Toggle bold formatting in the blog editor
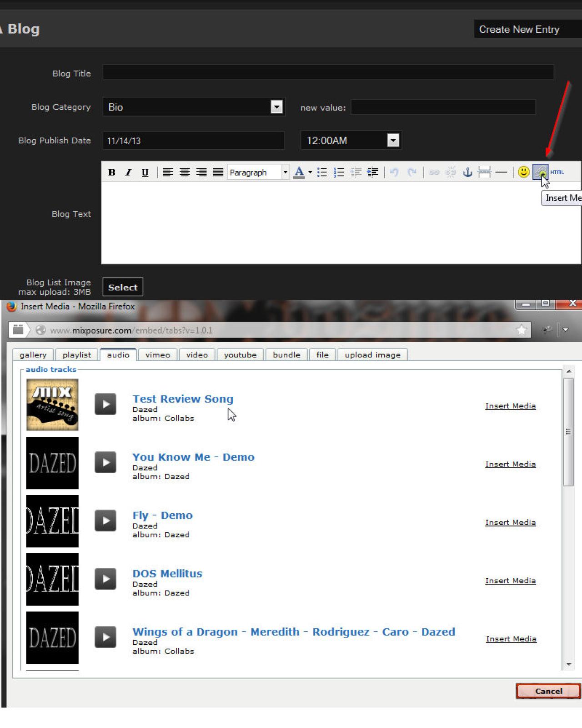The image size is (582, 728). click(111, 172)
